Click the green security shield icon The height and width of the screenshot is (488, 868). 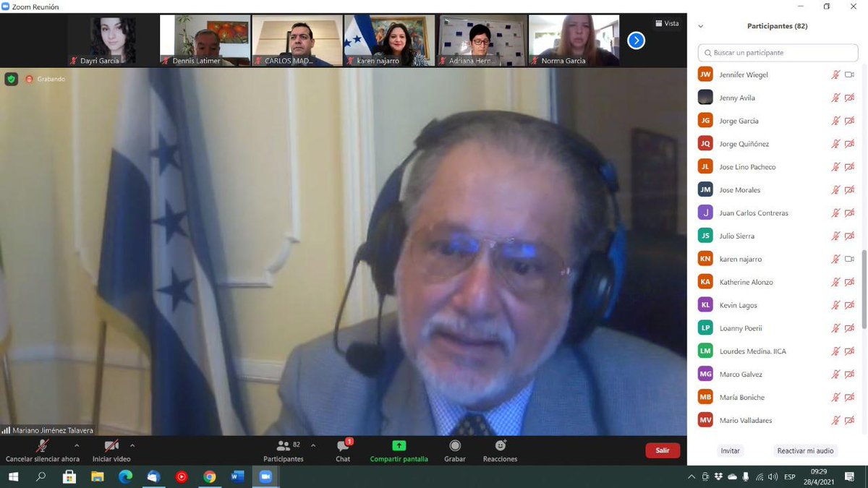(11, 79)
